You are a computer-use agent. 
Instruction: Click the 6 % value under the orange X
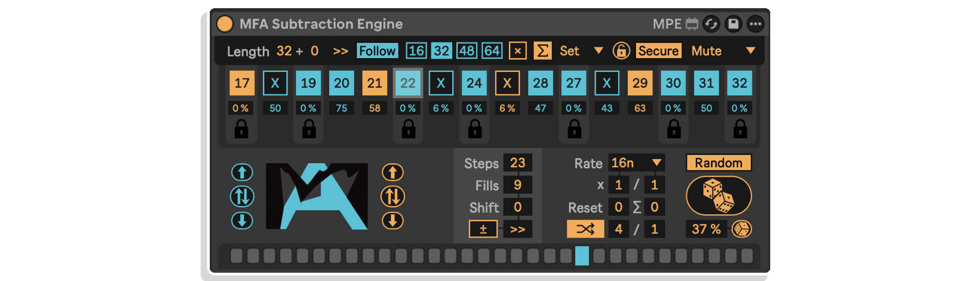click(507, 108)
